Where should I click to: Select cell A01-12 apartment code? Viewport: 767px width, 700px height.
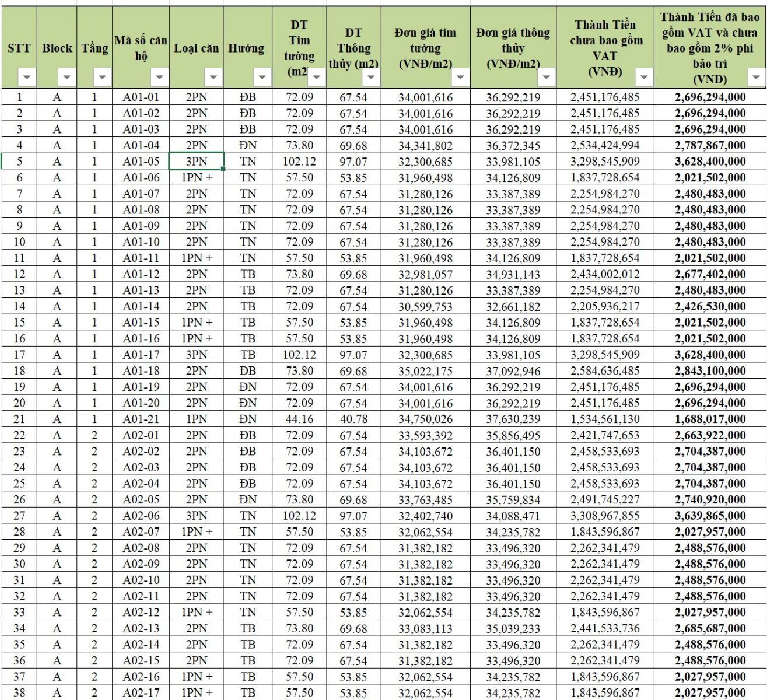tap(141, 274)
